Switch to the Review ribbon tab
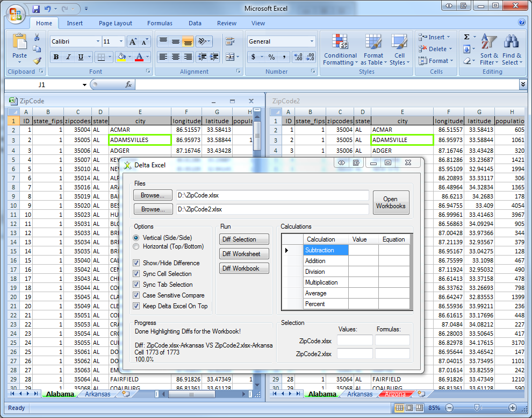Screen dimensions: 532x418 (227, 23)
